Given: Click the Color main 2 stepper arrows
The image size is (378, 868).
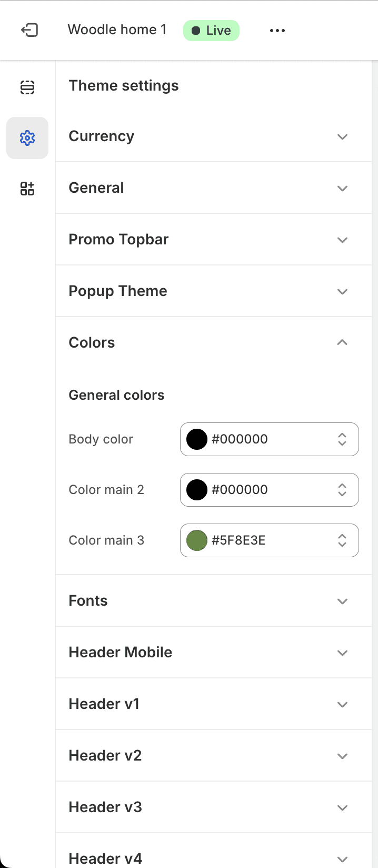Looking at the screenshot, I should pyautogui.click(x=342, y=490).
